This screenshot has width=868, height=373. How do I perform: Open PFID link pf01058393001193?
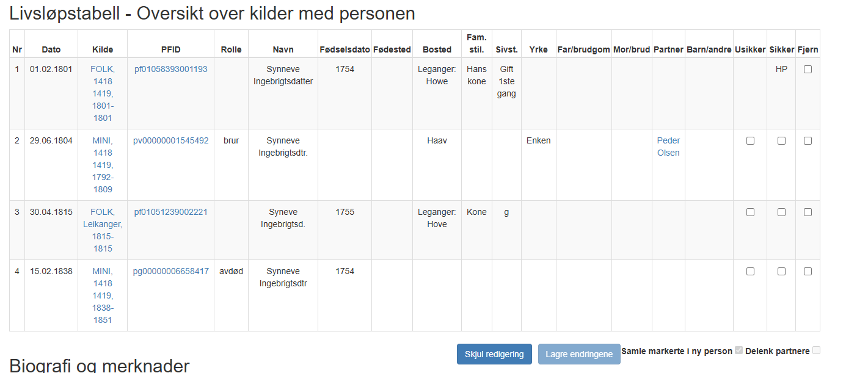(171, 70)
